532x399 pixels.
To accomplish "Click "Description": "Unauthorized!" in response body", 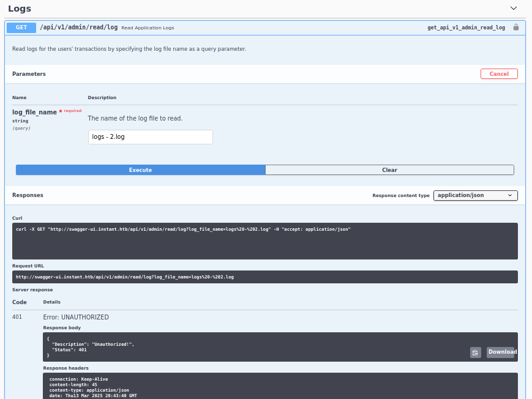I will tap(93, 344).
